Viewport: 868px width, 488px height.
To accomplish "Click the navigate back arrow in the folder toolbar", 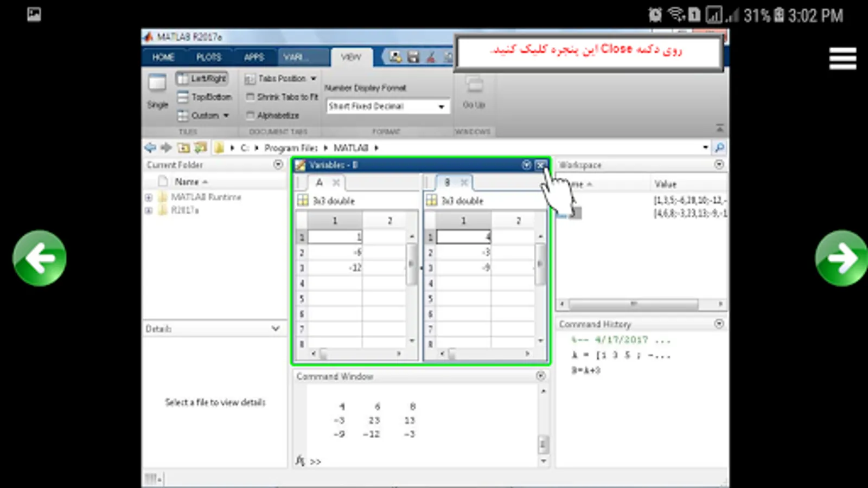I will pos(150,147).
